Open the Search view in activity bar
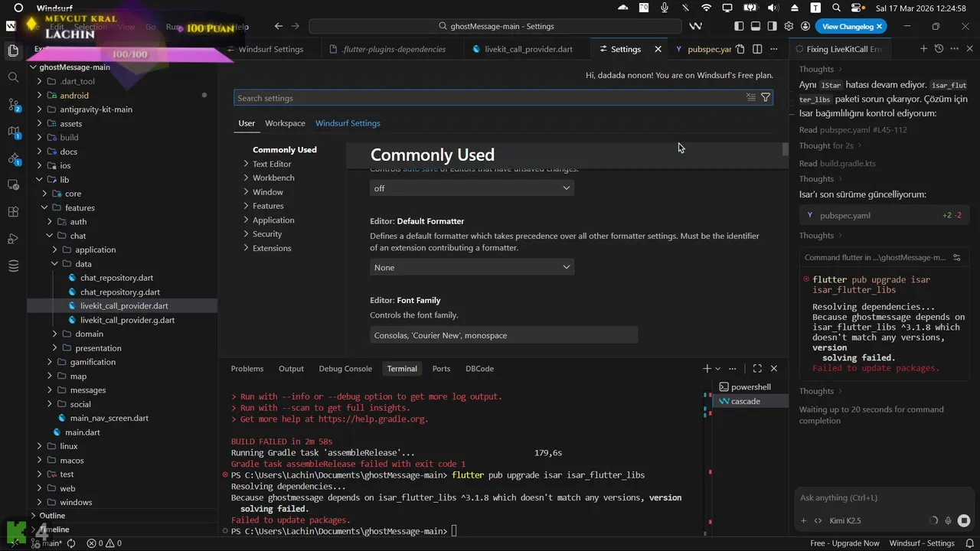 (13, 77)
